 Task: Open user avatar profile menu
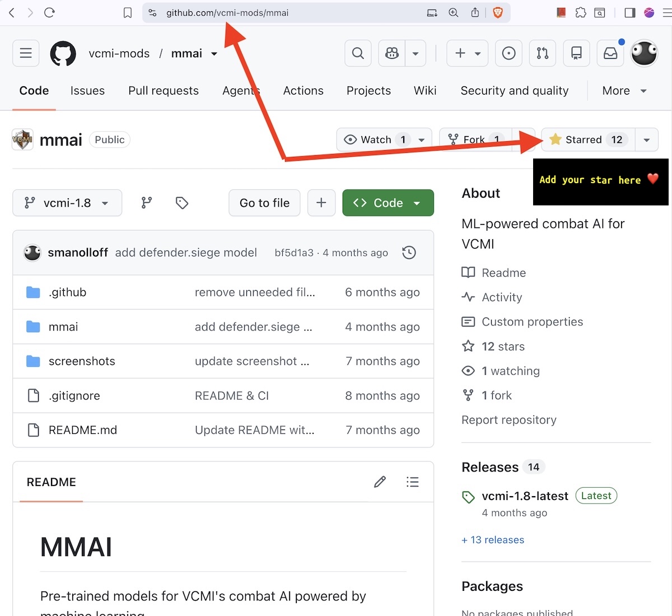pyautogui.click(x=644, y=53)
